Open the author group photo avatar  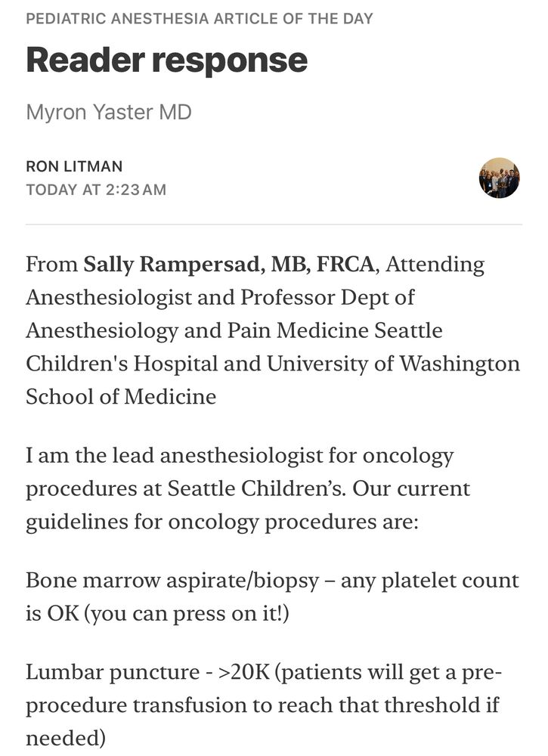(499, 178)
